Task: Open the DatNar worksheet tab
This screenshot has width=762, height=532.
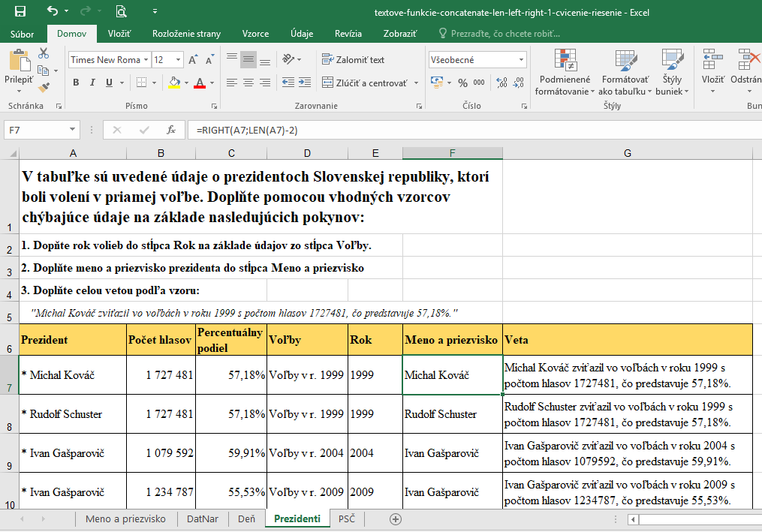Action: [x=203, y=518]
